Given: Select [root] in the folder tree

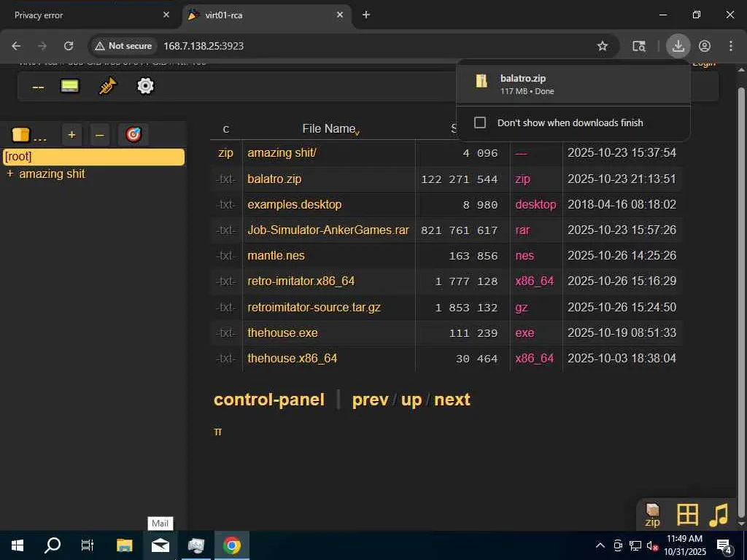Looking at the screenshot, I should (x=93, y=157).
